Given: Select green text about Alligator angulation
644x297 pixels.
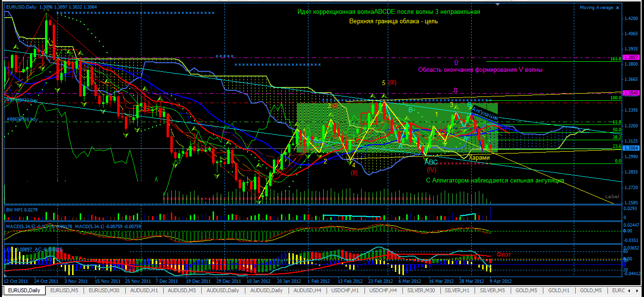Looking at the screenshot, I should point(495,181).
